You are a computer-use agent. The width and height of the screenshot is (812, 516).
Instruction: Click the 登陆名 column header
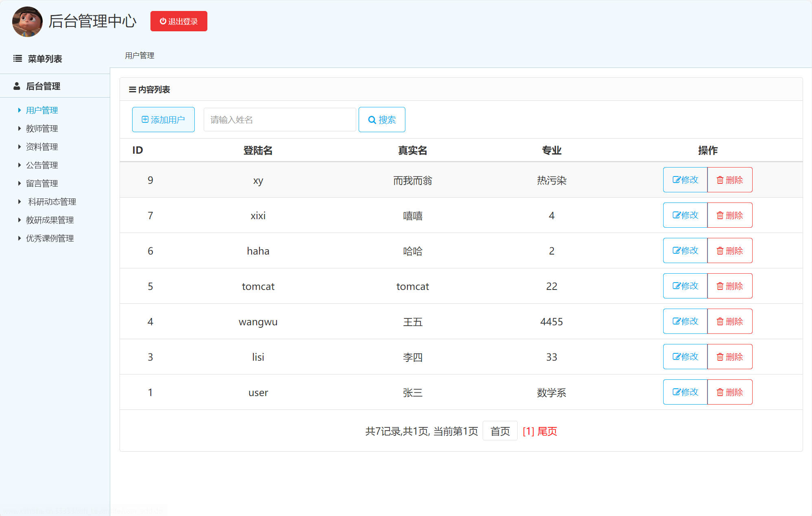[258, 150]
